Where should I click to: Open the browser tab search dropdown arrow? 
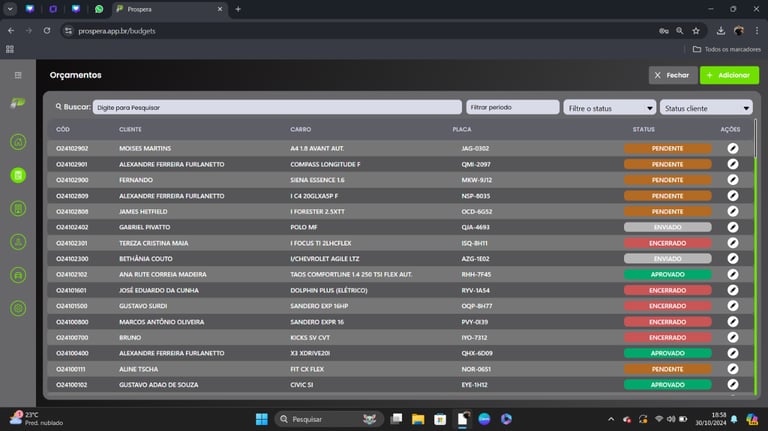tap(10, 9)
